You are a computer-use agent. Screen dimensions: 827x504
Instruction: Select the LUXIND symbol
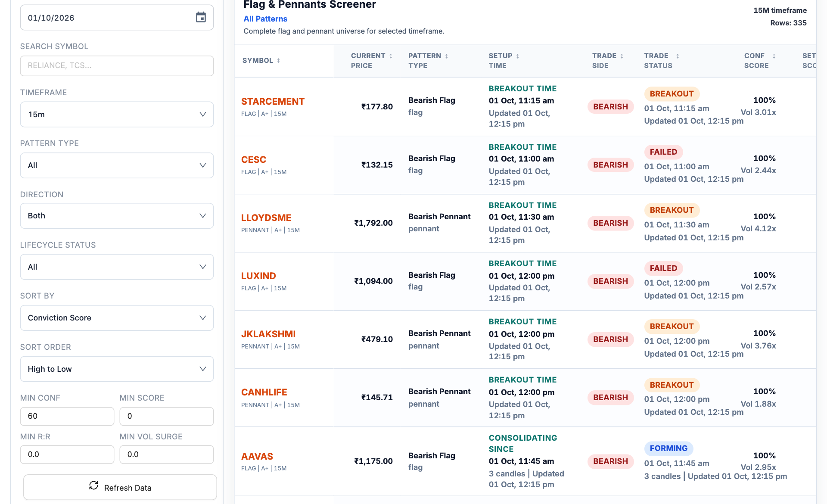coord(258,276)
